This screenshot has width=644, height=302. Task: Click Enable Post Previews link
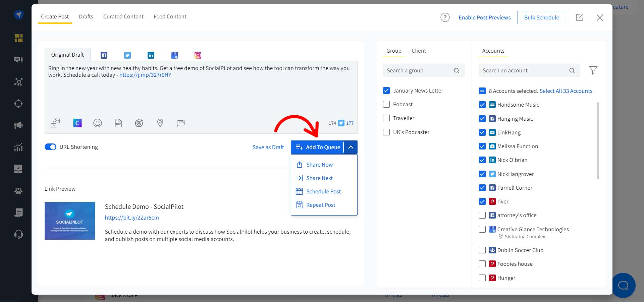(485, 17)
